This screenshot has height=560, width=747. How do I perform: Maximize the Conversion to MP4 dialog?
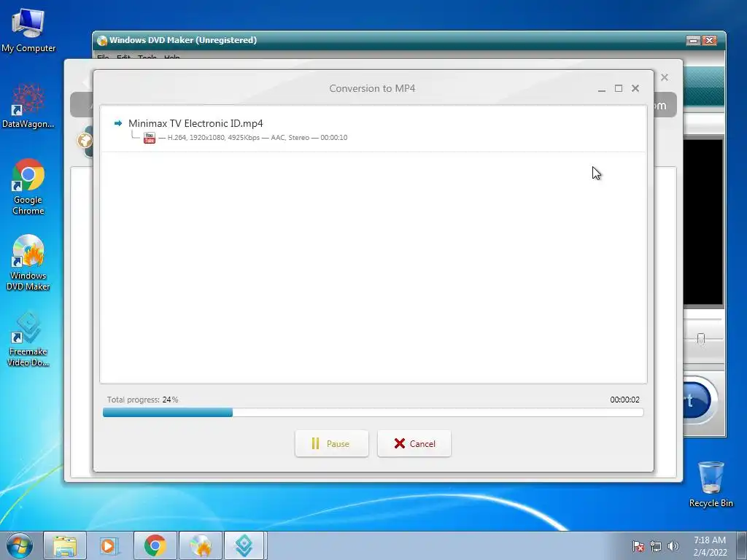point(619,88)
